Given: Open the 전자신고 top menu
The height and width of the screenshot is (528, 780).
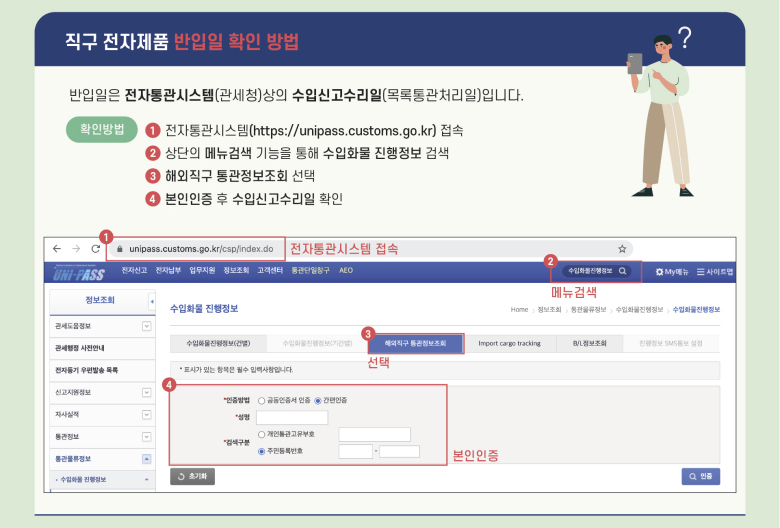Looking at the screenshot, I should coord(134,270).
